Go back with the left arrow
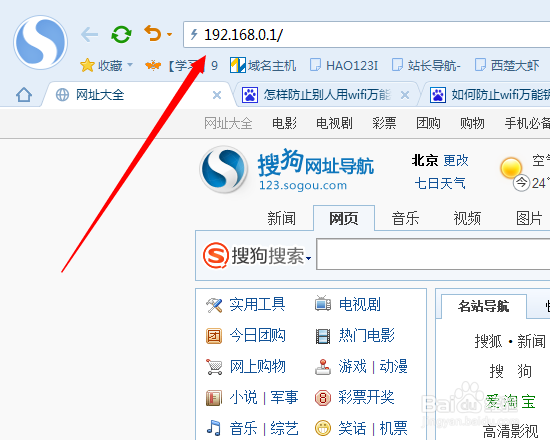Screen dimensions: 550x440 (x=89, y=34)
